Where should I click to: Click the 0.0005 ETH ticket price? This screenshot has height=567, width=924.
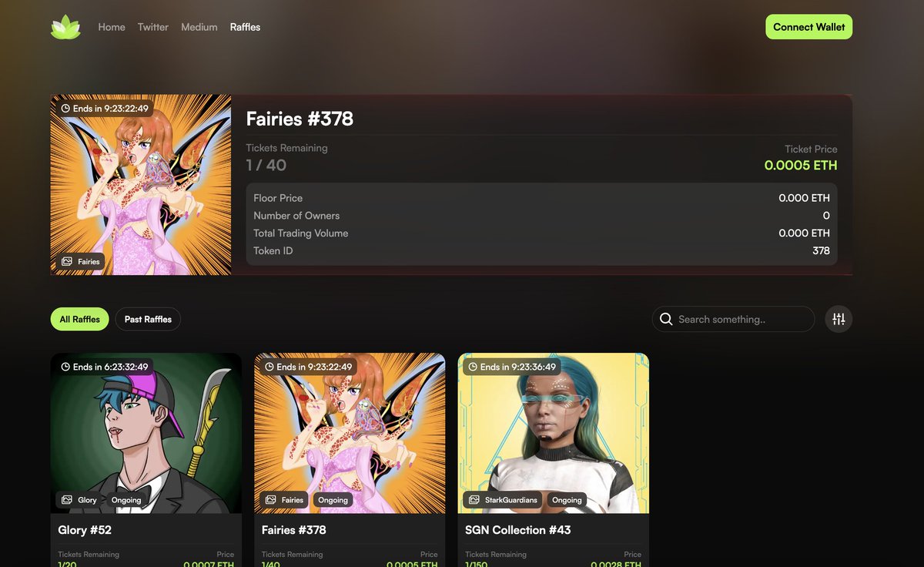801,166
